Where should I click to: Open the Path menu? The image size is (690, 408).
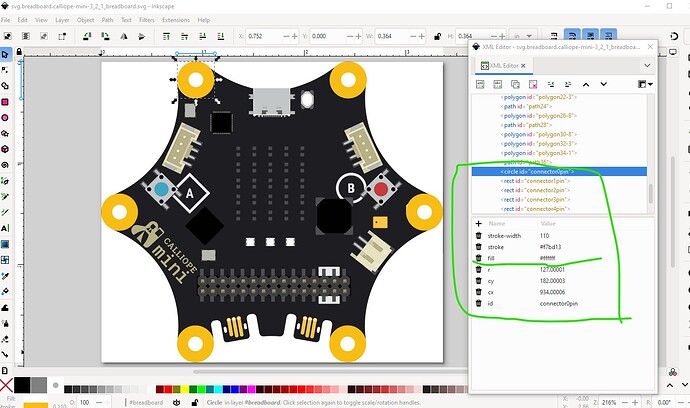pos(107,20)
